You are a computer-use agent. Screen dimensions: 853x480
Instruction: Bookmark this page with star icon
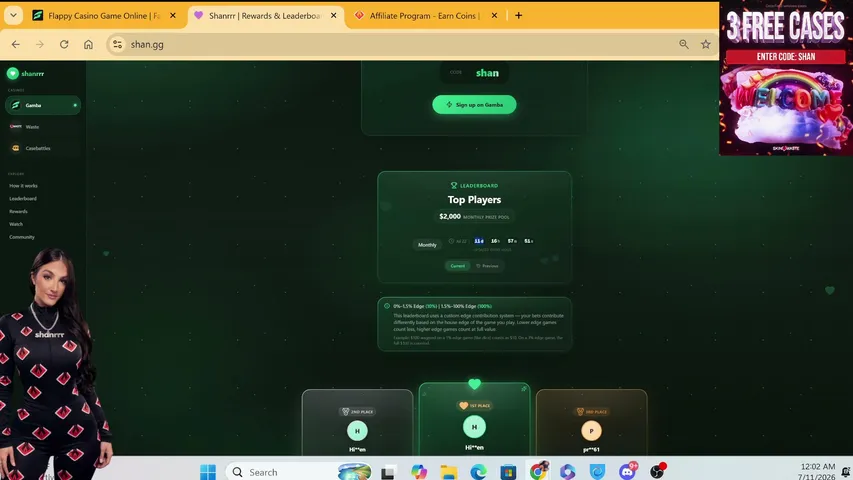pyautogui.click(x=706, y=45)
